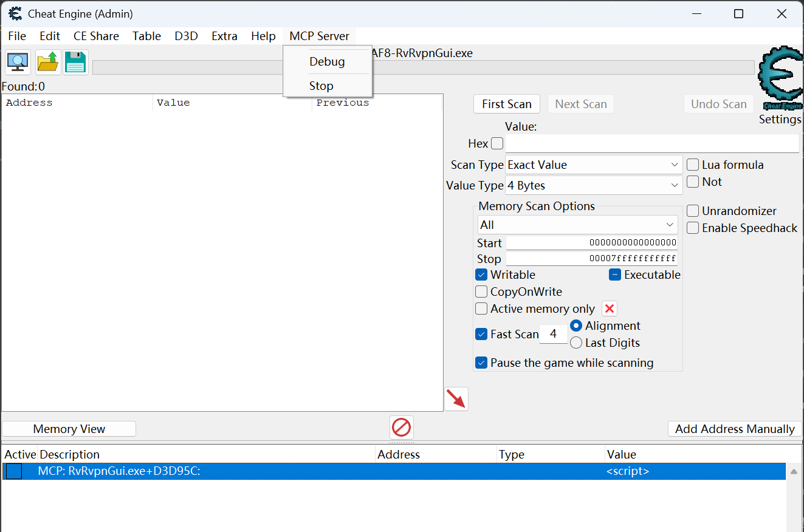Open the Edit menu

(50, 36)
